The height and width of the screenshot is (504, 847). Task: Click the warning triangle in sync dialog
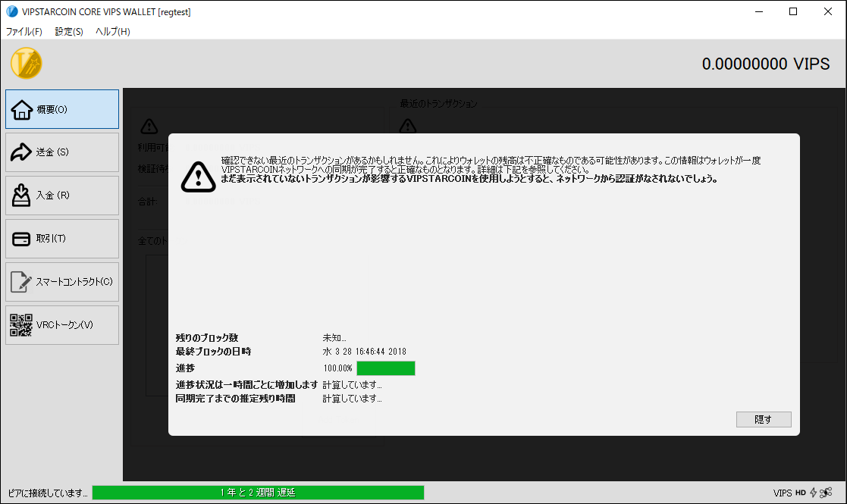(x=198, y=177)
